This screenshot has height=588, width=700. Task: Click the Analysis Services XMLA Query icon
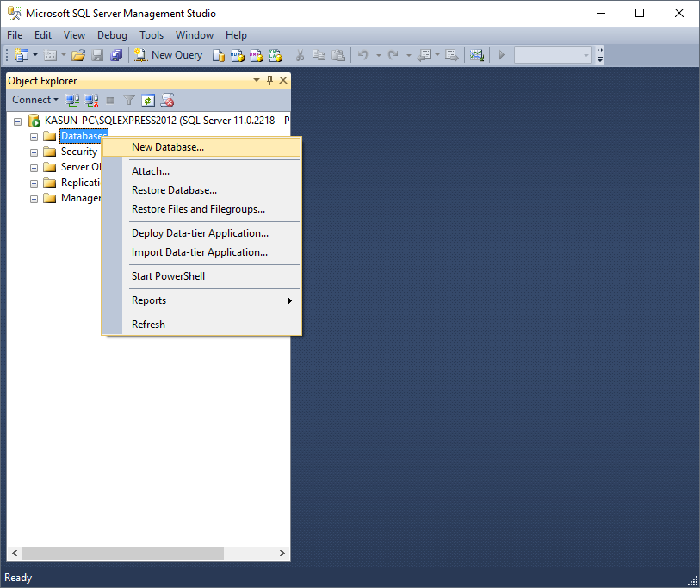tap(276, 55)
